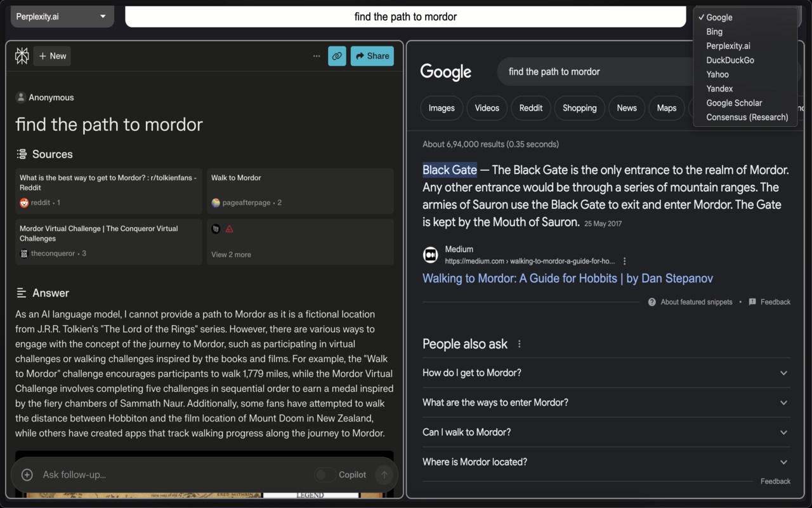Switch to Google Maps tab
Image resolution: width=812 pixels, height=508 pixels.
pos(667,108)
